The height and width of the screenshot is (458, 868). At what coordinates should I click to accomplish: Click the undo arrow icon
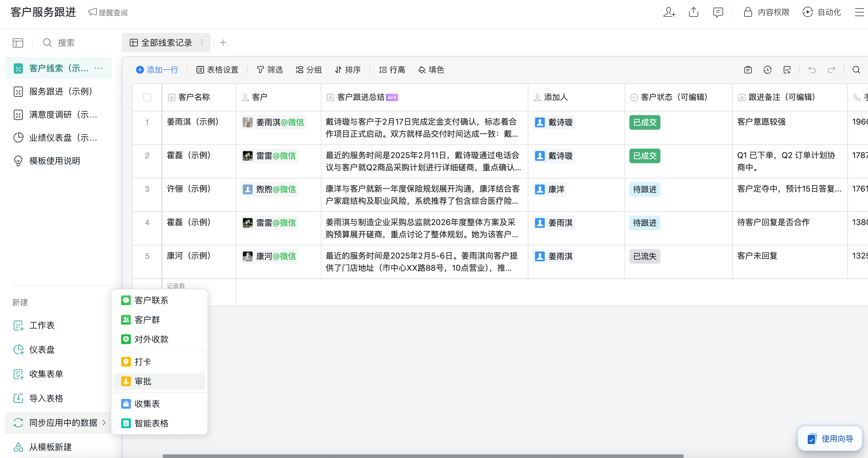(x=812, y=70)
